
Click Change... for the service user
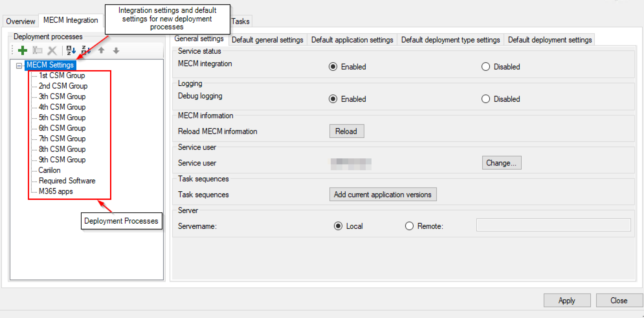[x=502, y=163]
